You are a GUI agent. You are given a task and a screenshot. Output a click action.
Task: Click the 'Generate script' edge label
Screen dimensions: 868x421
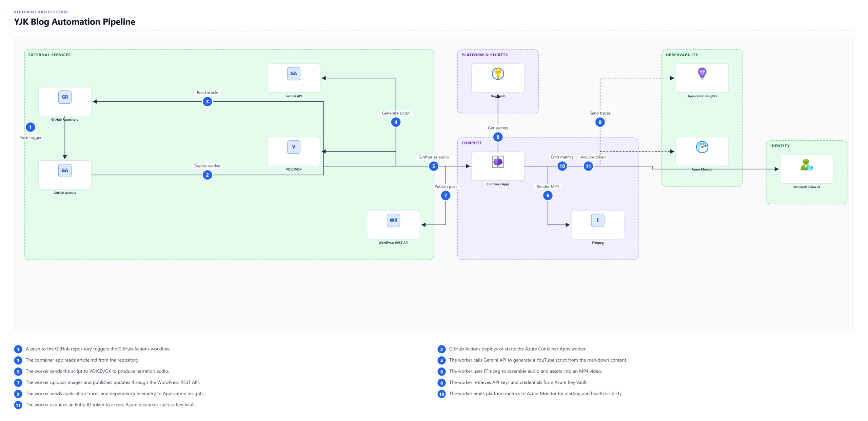coord(396,113)
